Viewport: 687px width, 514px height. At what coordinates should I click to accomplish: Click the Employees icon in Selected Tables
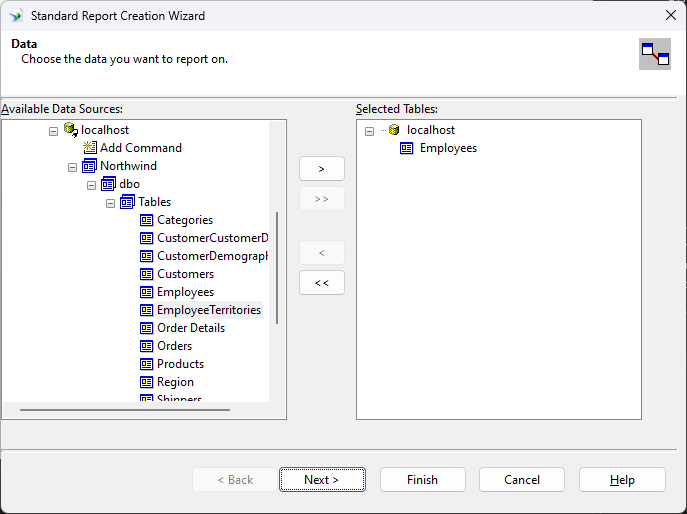pyautogui.click(x=407, y=148)
